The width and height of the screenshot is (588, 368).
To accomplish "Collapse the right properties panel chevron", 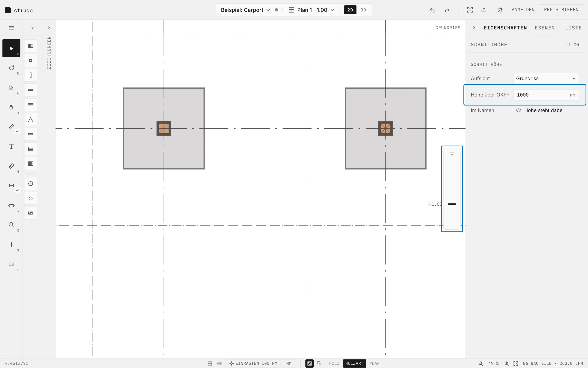I will [474, 28].
